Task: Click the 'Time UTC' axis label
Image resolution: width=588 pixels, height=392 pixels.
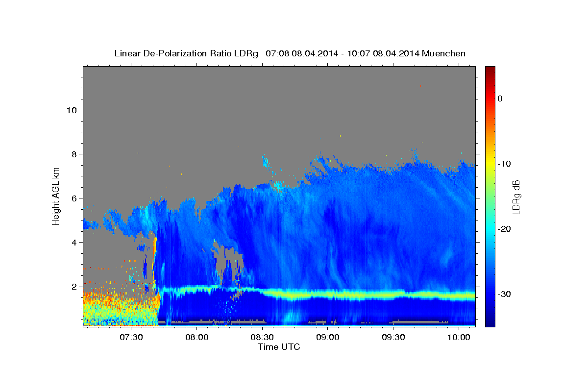Action: click(x=279, y=347)
